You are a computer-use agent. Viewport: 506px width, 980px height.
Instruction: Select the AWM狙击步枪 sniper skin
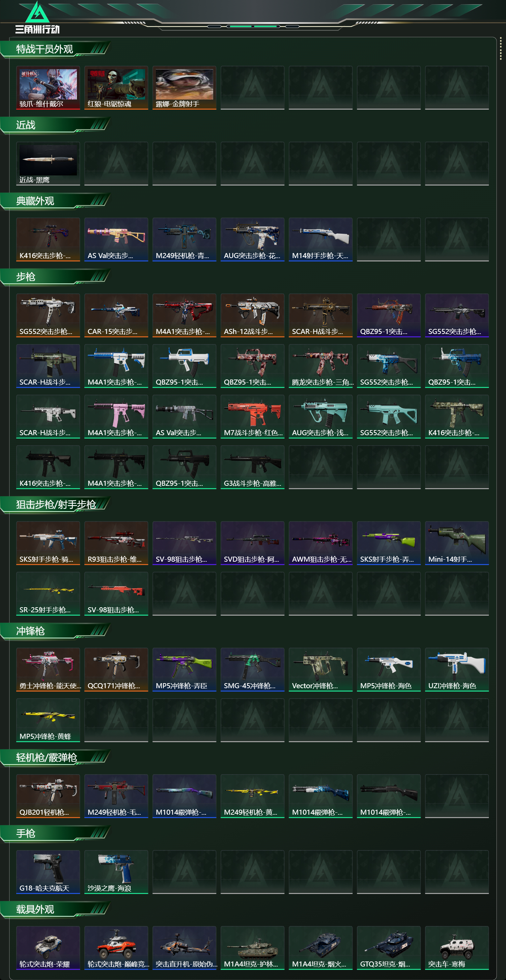320,543
